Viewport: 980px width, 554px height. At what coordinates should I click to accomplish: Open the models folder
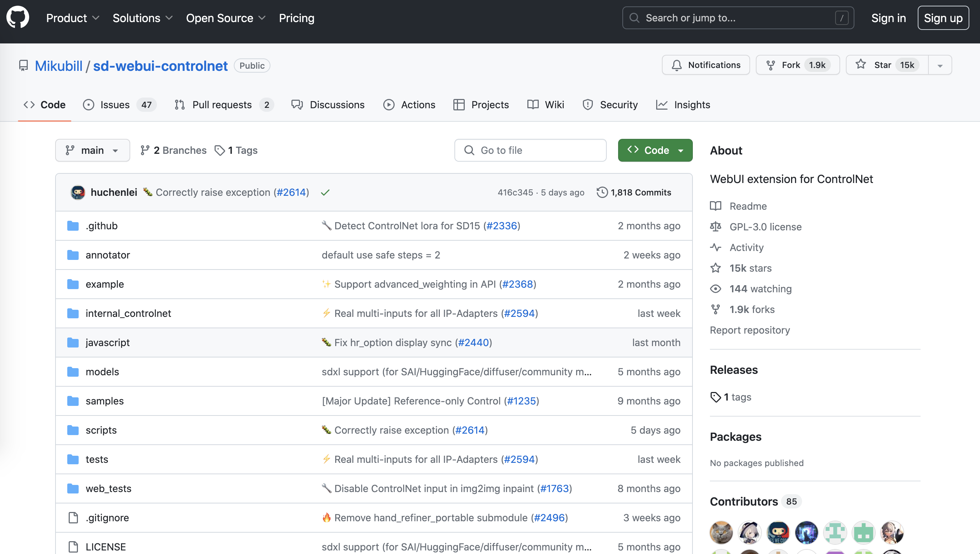click(x=102, y=372)
